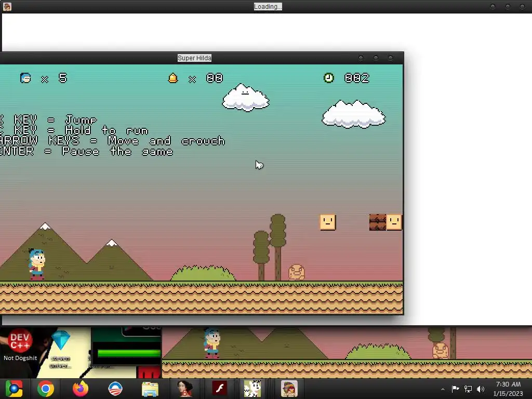
Task: Click the lives count '5'
Action: coord(63,78)
